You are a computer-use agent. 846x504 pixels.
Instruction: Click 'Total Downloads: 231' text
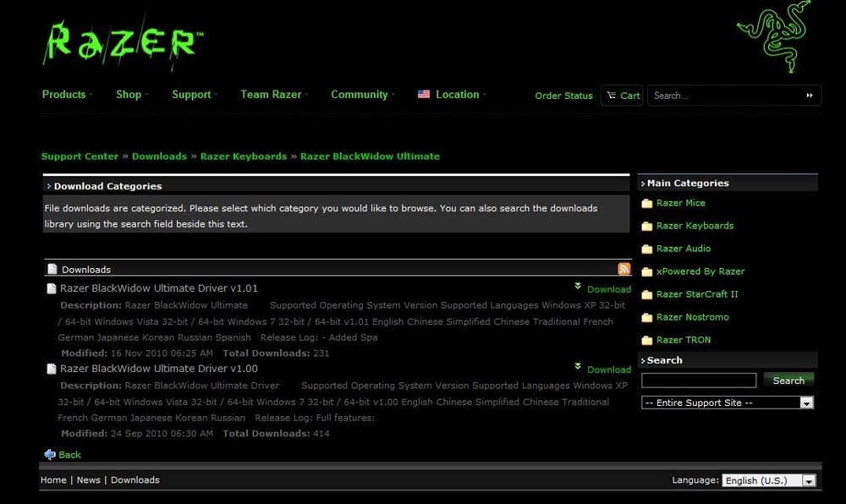point(276,353)
